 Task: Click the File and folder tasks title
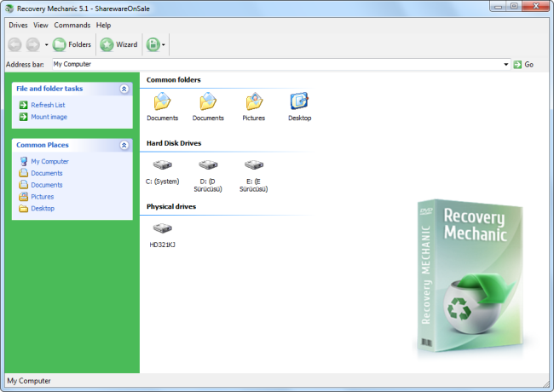click(x=49, y=89)
